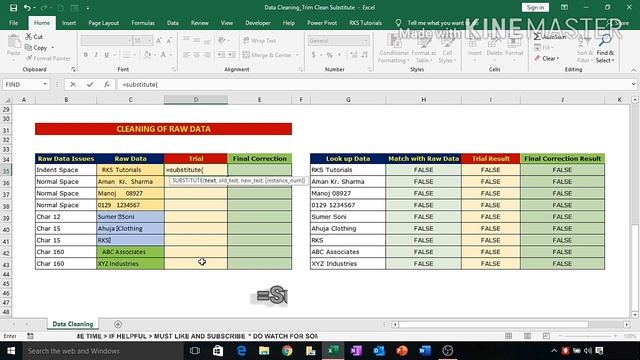Switch to the Developer tab

258,23
